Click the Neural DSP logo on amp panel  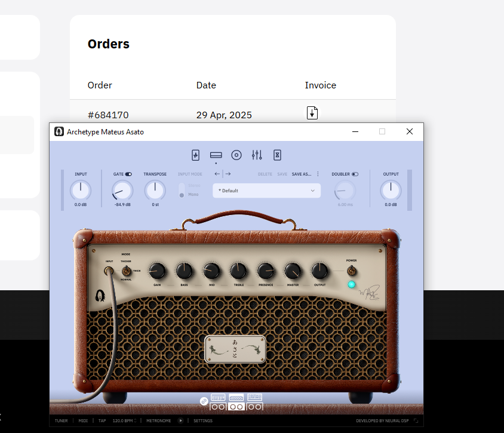click(x=100, y=296)
